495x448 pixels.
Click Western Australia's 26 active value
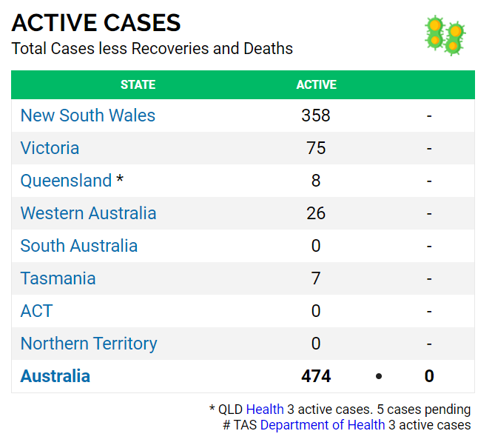tap(316, 213)
